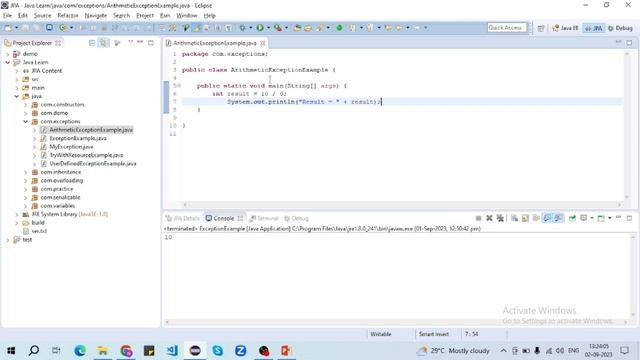640x360 pixels.
Task: Toggle Show Console When Standard Out Changes
Action: [547, 218]
